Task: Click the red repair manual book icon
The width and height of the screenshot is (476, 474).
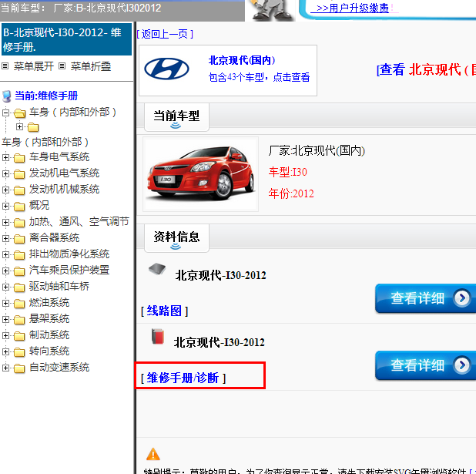Action: point(158,336)
